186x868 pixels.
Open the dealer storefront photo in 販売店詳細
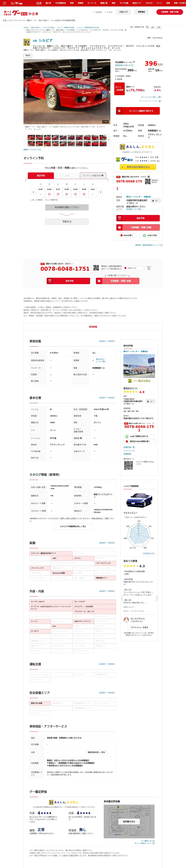click(x=139, y=366)
